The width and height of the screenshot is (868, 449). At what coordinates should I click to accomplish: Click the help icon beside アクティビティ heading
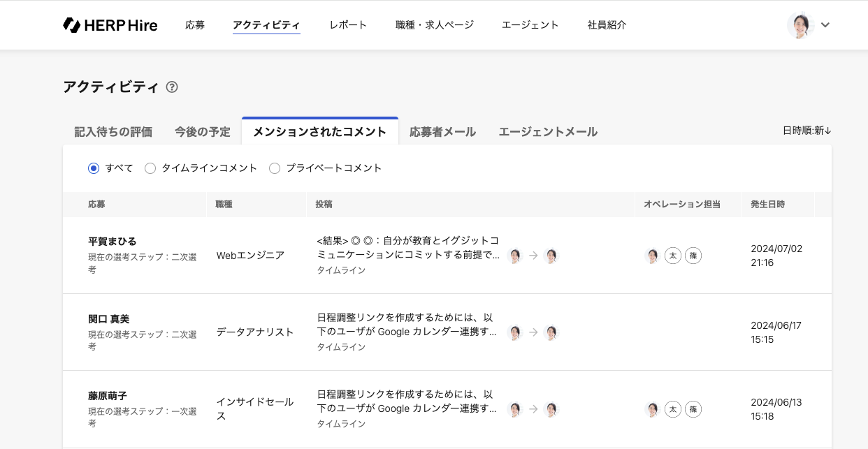172,87
